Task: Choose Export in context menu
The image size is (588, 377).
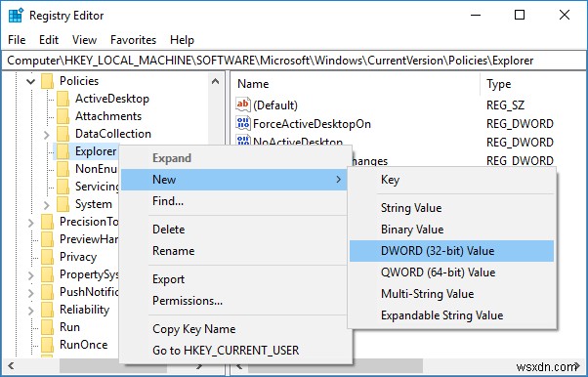Action: (234, 279)
